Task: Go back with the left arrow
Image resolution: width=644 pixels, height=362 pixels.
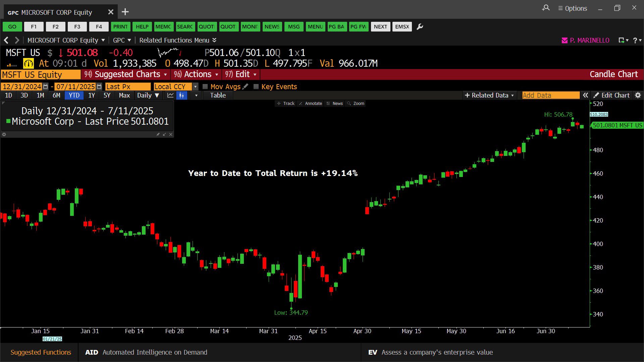Action: [x=6, y=40]
